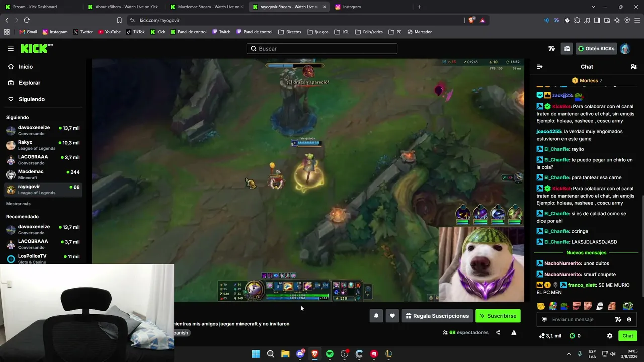Click the Brave Rewards triangle icon
This screenshot has height=362, width=644.
point(482,20)
